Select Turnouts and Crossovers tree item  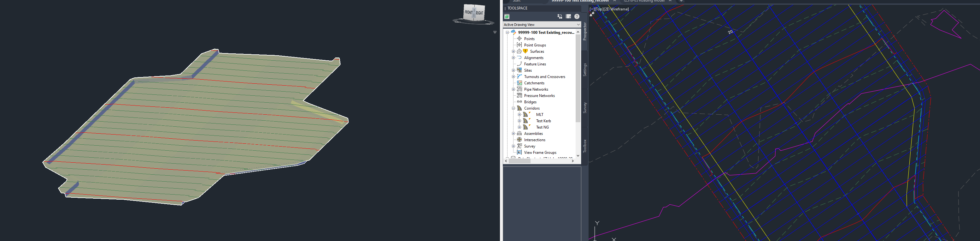click(x=544, y=76)
